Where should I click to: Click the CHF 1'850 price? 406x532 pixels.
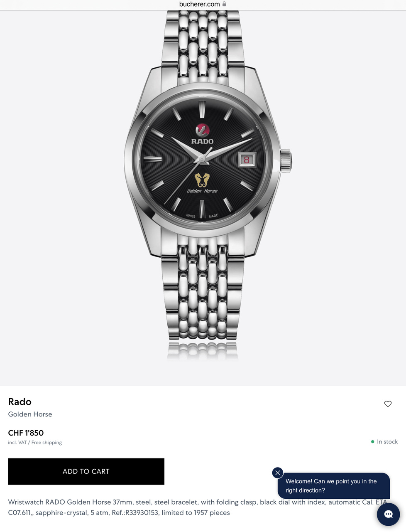(26, 433)
